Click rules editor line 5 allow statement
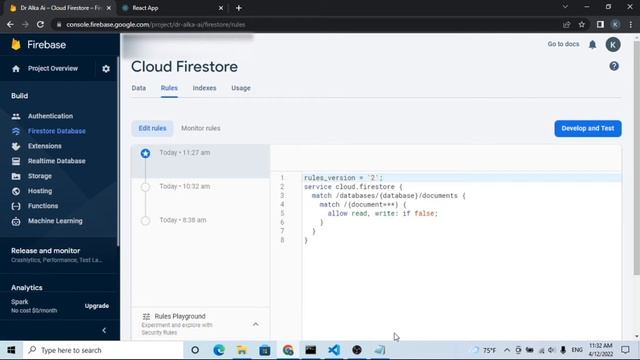Image resolution: width=640 pixels, height=360 pixels. click(x=382, y=213)
